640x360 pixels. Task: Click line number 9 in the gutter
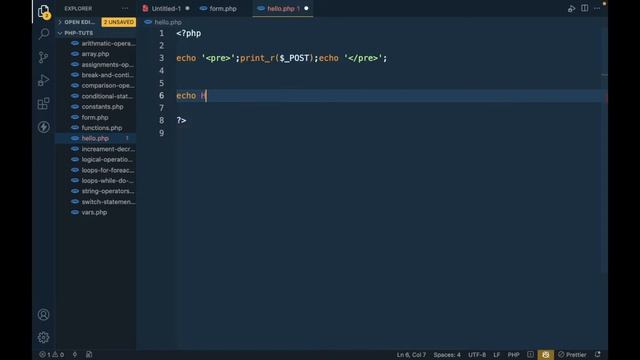(162, 133)
